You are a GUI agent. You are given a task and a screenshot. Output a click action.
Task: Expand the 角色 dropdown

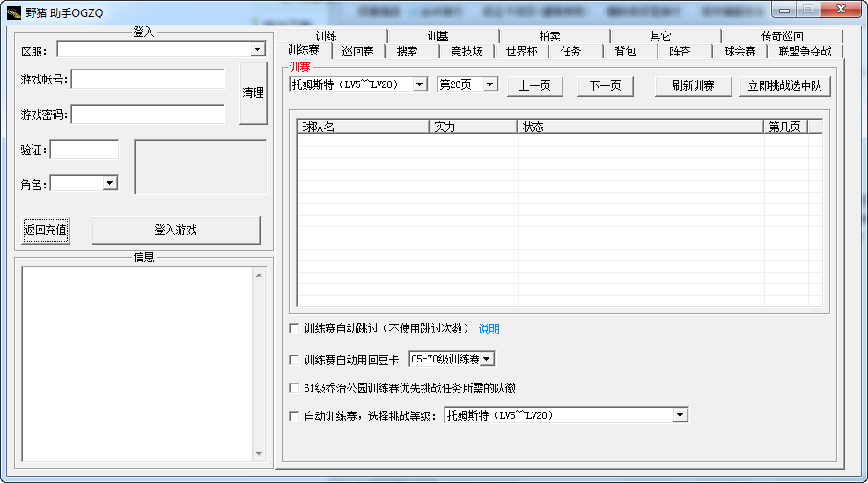[x=110, y=184]
